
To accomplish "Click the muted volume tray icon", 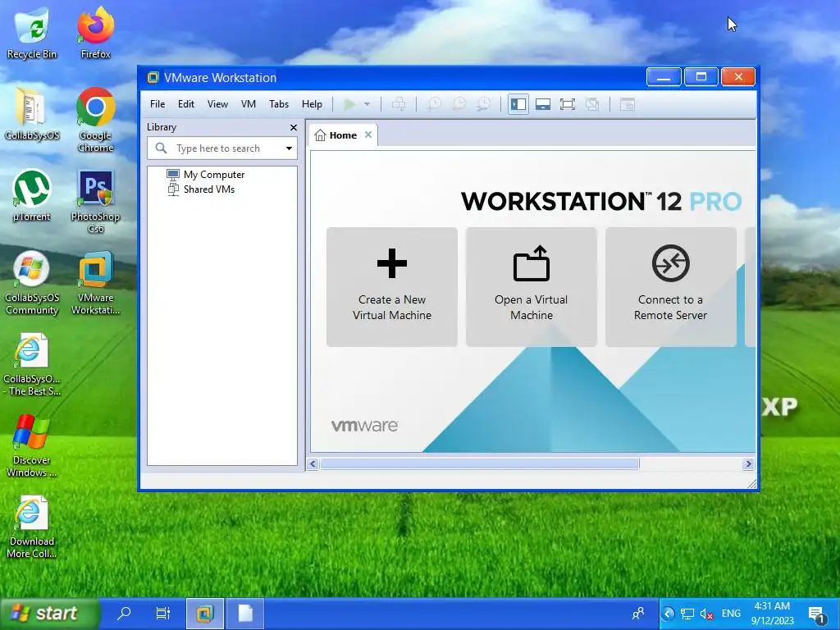I will tap(706, 614).
